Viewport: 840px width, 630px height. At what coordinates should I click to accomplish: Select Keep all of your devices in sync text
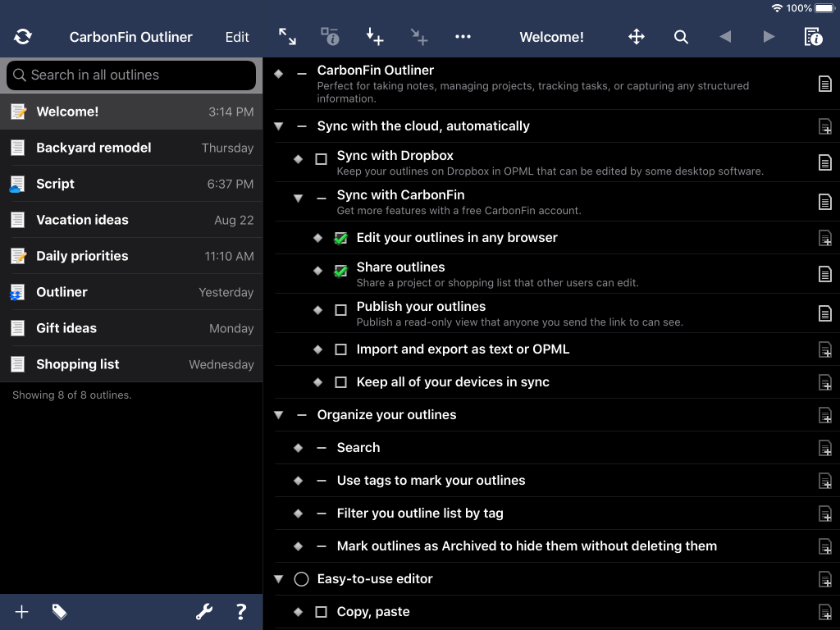click(x=453, y=382)
